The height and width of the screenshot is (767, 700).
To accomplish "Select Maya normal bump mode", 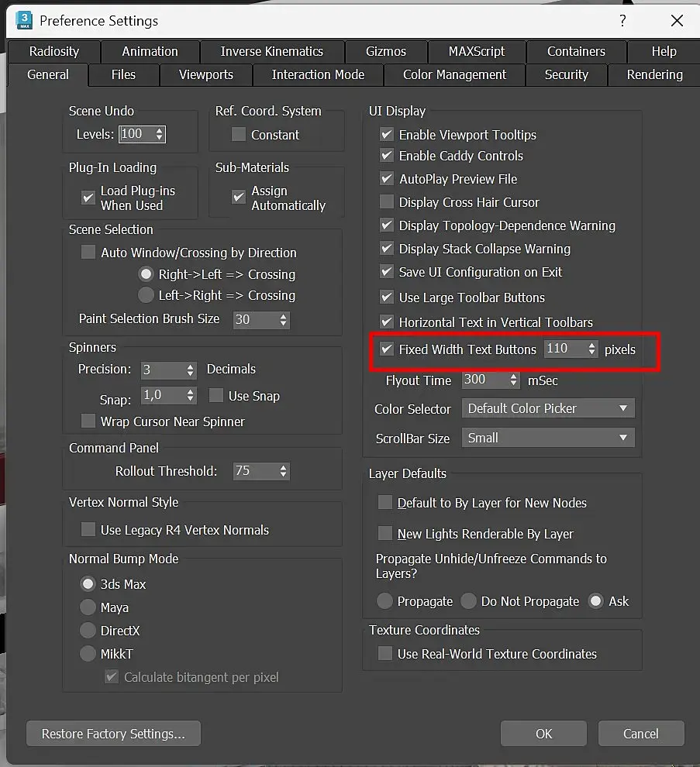I will [x=88, y=607].
